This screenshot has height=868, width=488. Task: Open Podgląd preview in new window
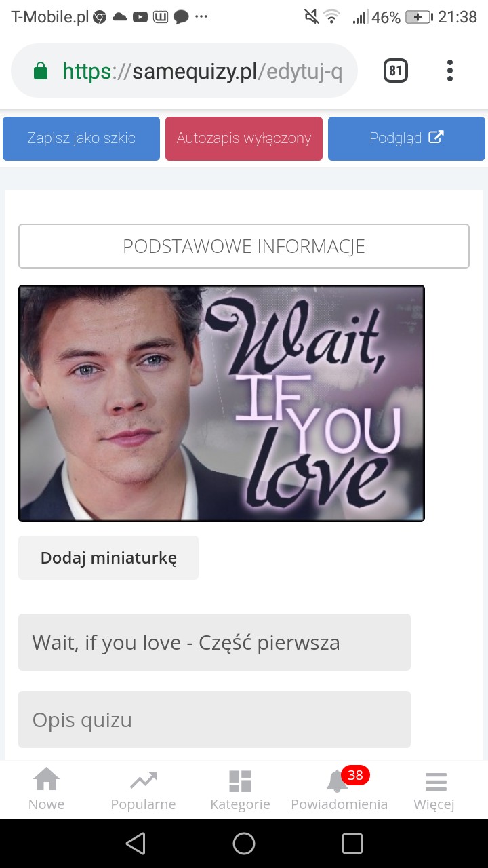[407, 138]
